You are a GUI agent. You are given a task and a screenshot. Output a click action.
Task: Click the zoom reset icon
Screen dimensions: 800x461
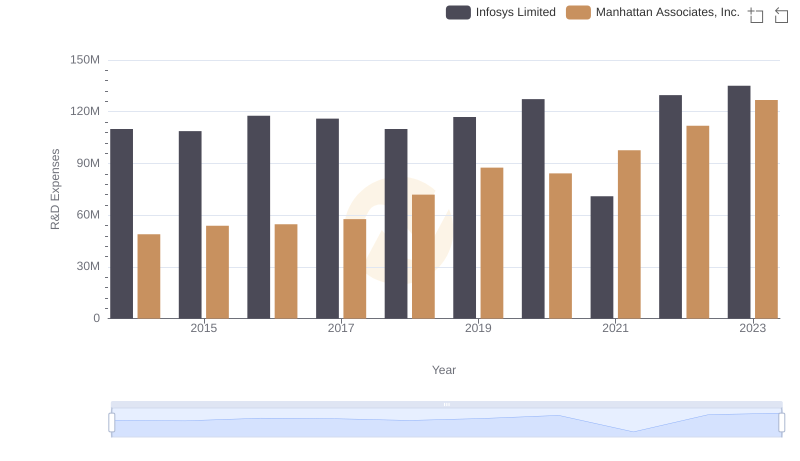(x=781, y=15)
